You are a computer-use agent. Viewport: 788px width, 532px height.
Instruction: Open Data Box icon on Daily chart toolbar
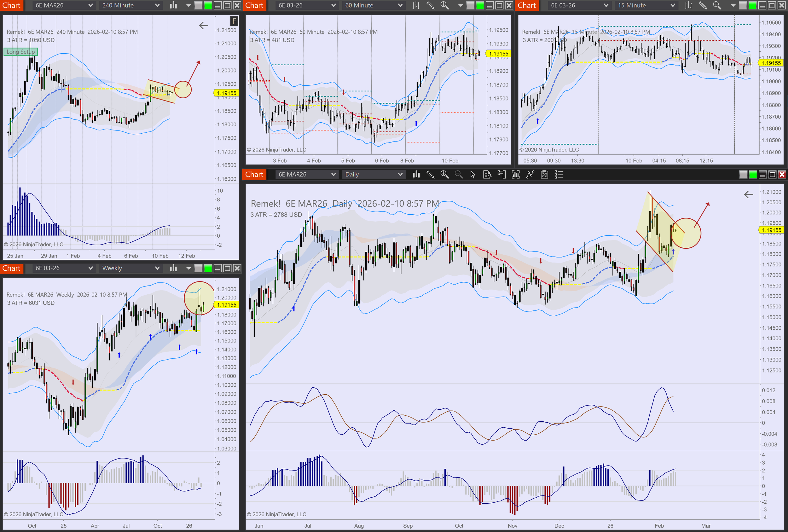tap(487, 175)
